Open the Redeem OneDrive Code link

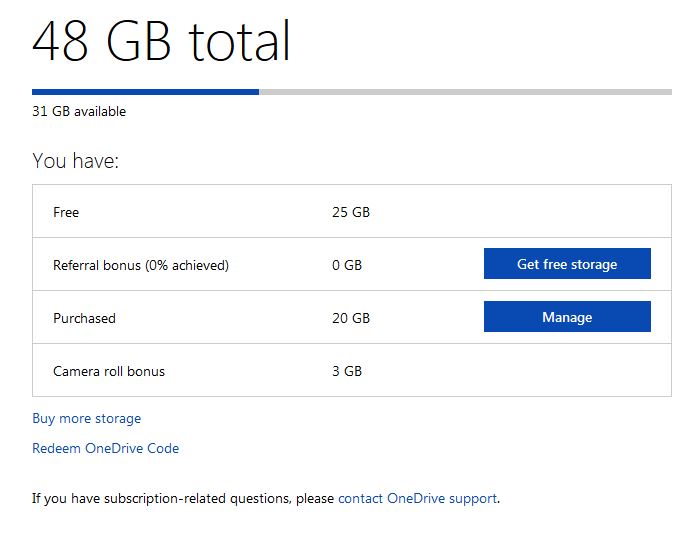(x=105, y=448)
